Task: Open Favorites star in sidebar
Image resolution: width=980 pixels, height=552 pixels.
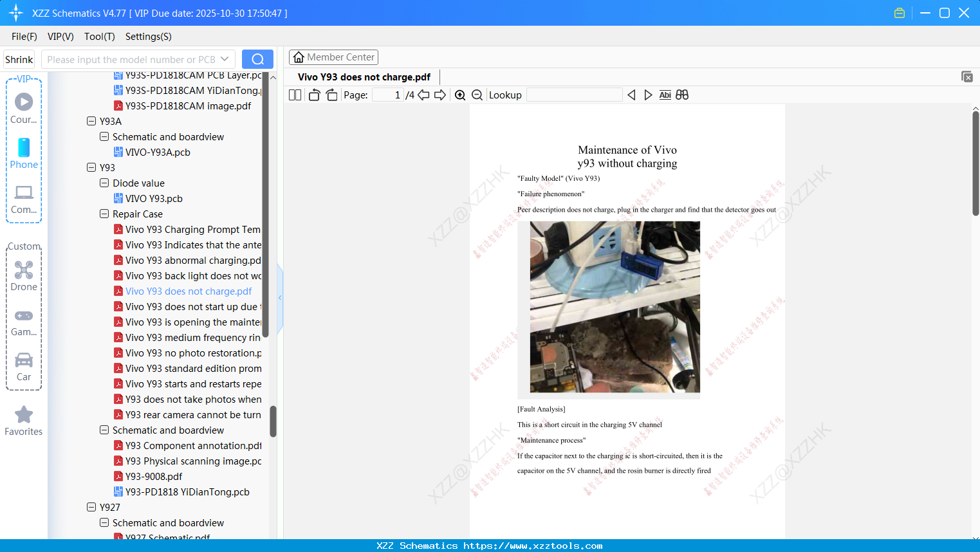Action: pos(24,421)
